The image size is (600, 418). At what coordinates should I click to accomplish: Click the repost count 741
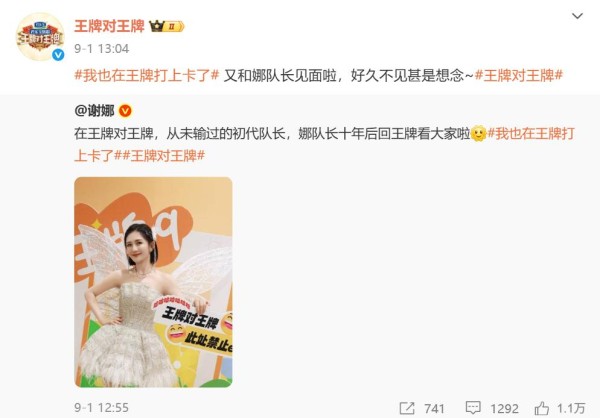434,408
